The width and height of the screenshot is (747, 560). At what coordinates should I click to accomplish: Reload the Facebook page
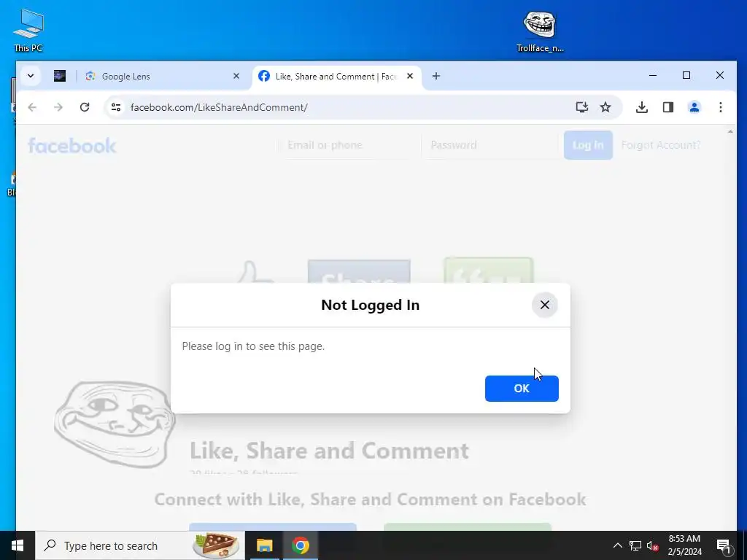pos(85,107)
